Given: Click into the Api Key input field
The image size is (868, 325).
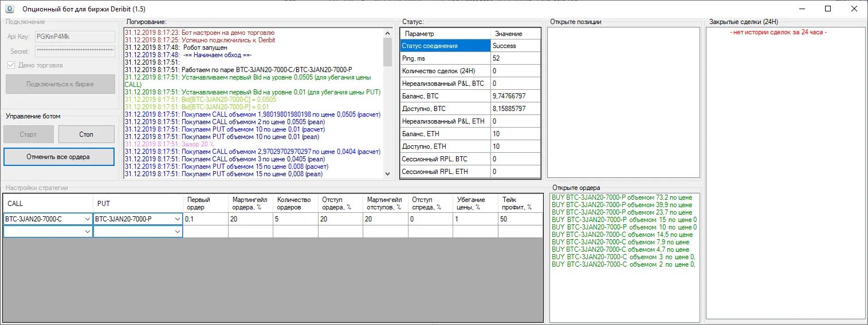Looking at the screenshot, I should coord(74,37).
